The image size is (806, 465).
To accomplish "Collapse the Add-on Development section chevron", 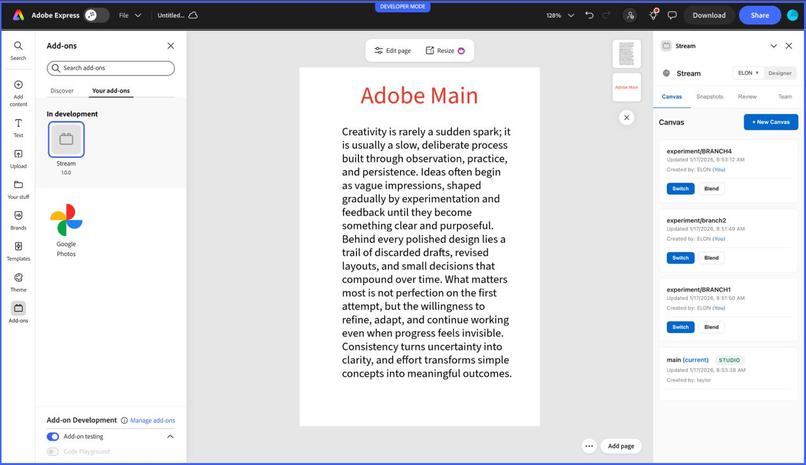I will tap(170, 436).
